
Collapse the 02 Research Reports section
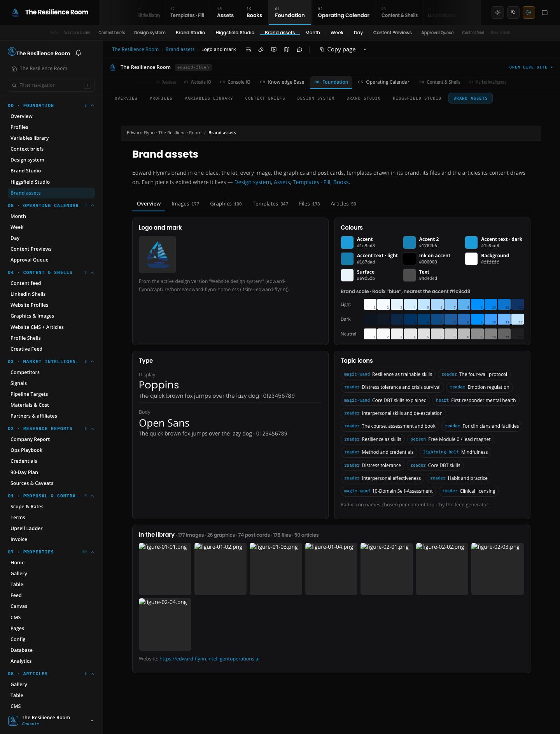click(93, 428)
